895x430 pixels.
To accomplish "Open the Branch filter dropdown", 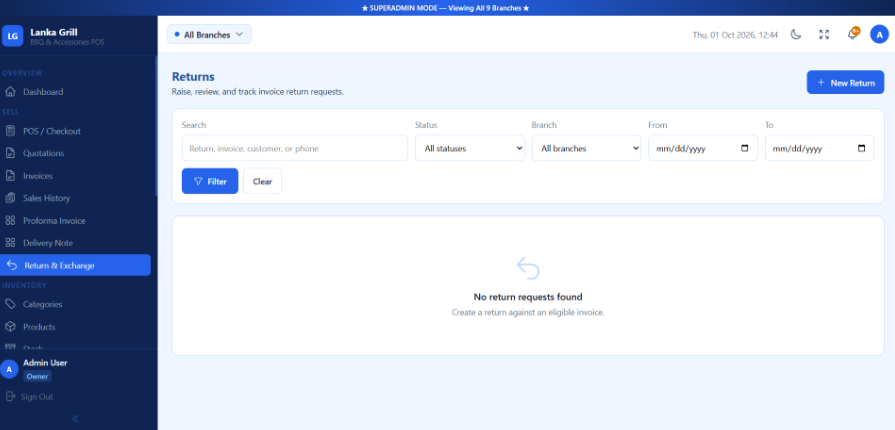I will (586, 148).
